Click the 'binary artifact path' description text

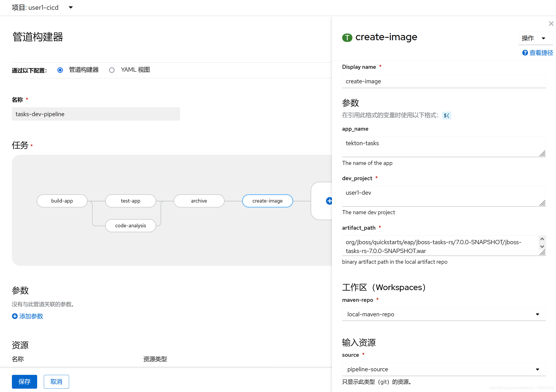[x=395, y=262]
